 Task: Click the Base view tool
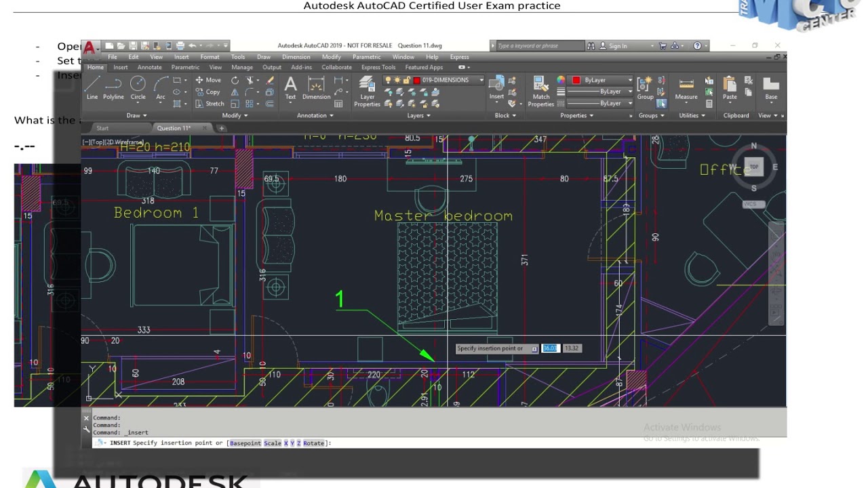click(771, 88)
